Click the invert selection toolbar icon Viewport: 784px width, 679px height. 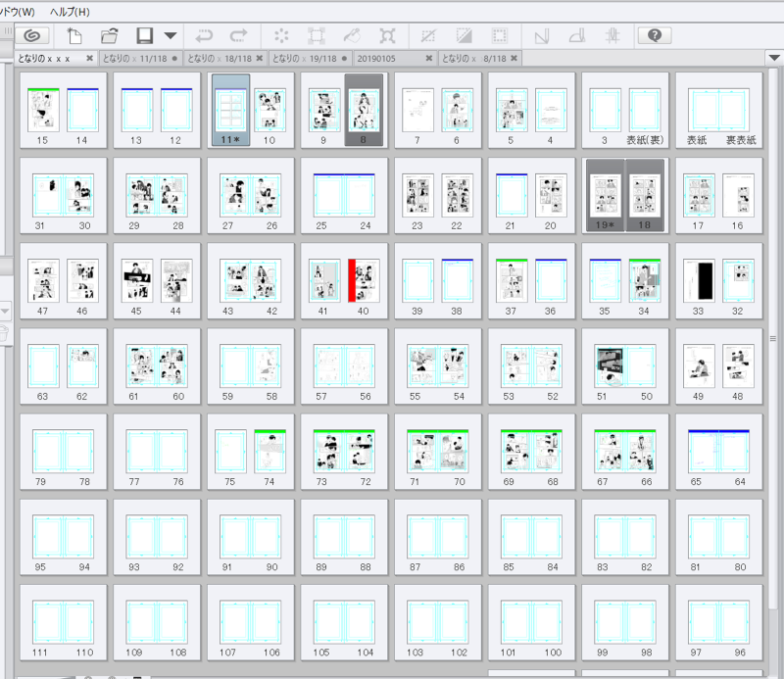tap(464, 35)
